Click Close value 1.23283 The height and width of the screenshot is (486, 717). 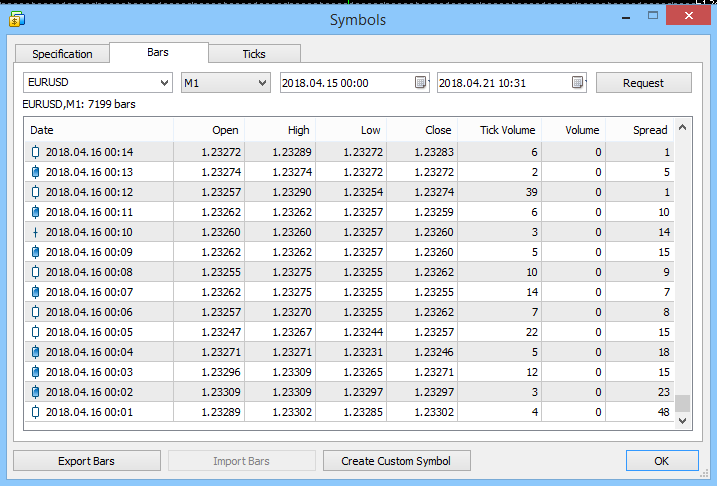(434, 152)
